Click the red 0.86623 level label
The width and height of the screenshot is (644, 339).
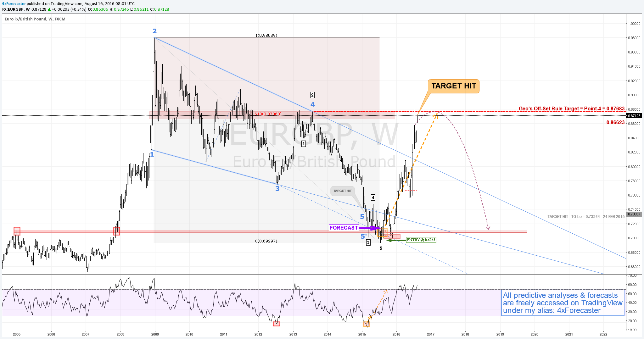point(615,123)
